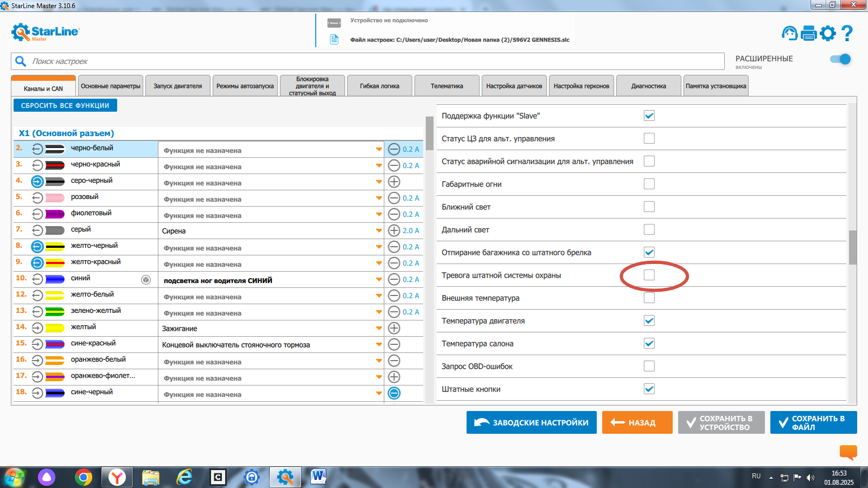The height and width of the screenshot is (488, 868).
Task: Click the Поиск настроек search field
Action: pyautogui.click(x=368, y=61)
